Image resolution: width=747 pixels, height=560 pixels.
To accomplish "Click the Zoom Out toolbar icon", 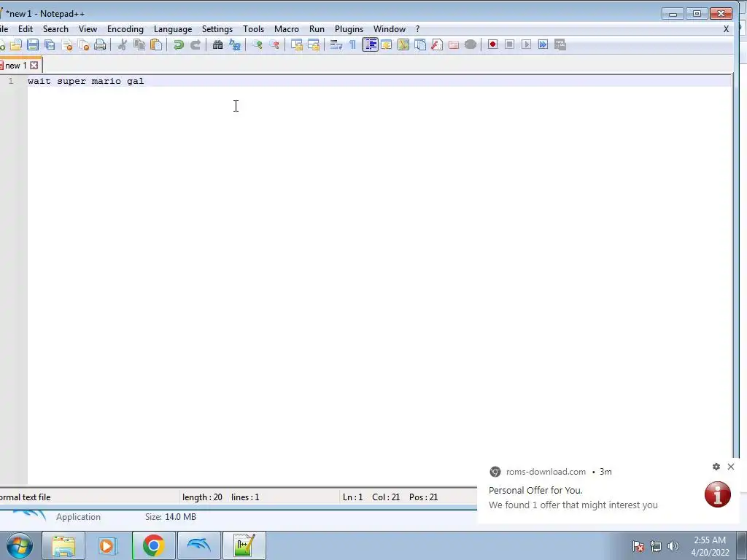I will [274, 44].
